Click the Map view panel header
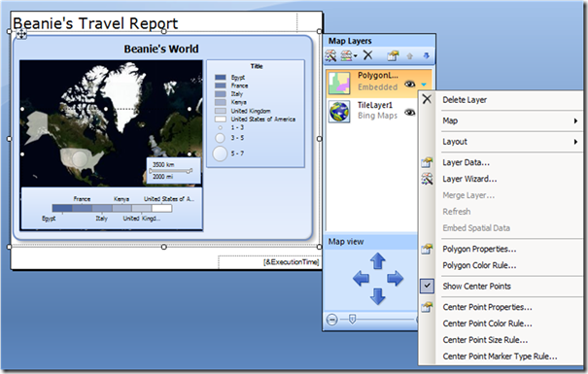This screenshot has height=374, width=588. point(370,242)
